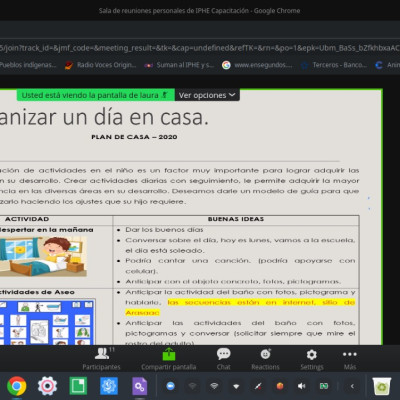Open the white down-arrow tray menu

pos(236,386)
